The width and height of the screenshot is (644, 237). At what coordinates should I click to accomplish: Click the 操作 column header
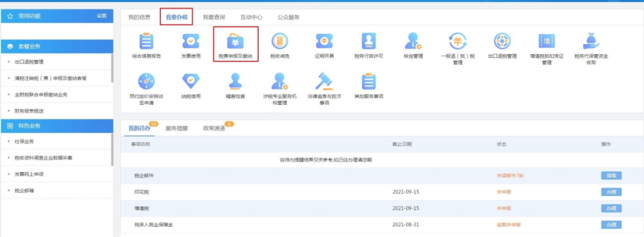(x=606, y=144)
